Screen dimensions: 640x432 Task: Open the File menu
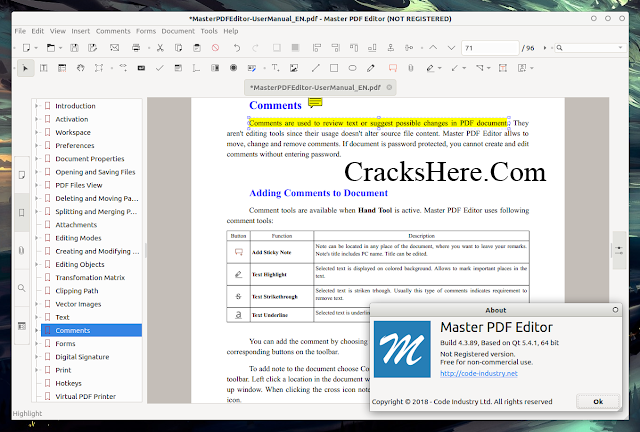coord(20,31)
